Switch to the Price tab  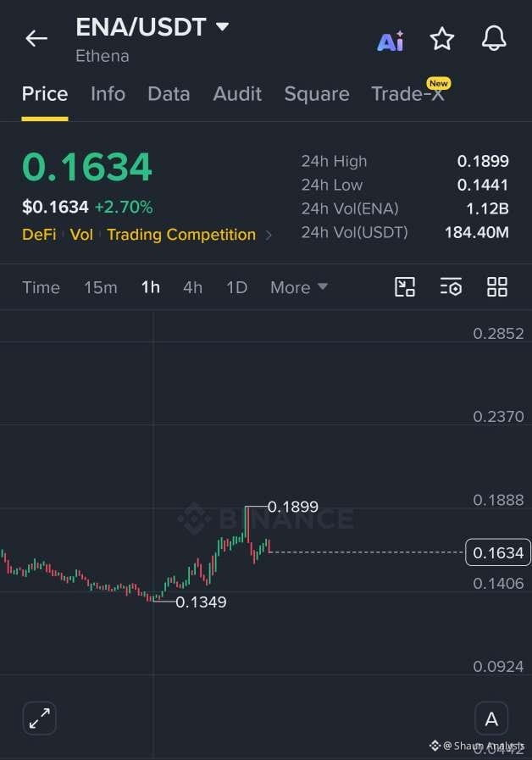[x=45, y=93]
